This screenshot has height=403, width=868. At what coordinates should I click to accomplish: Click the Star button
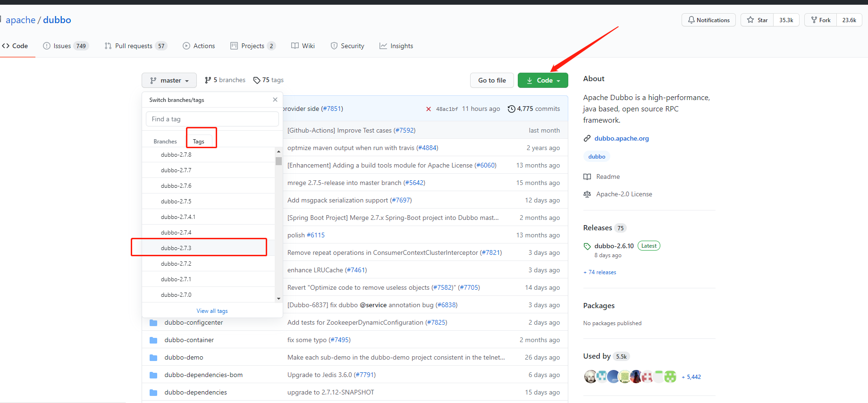[x=758, y=20]
